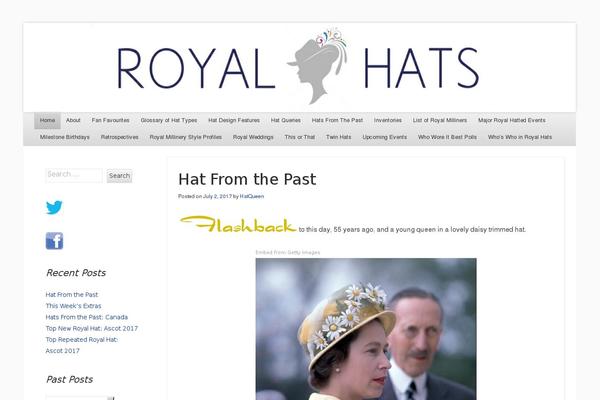The height and width of the screenshot is (400, 600).
Task: Go to Hat Design Features page
Action: click(x=234, y=120)
